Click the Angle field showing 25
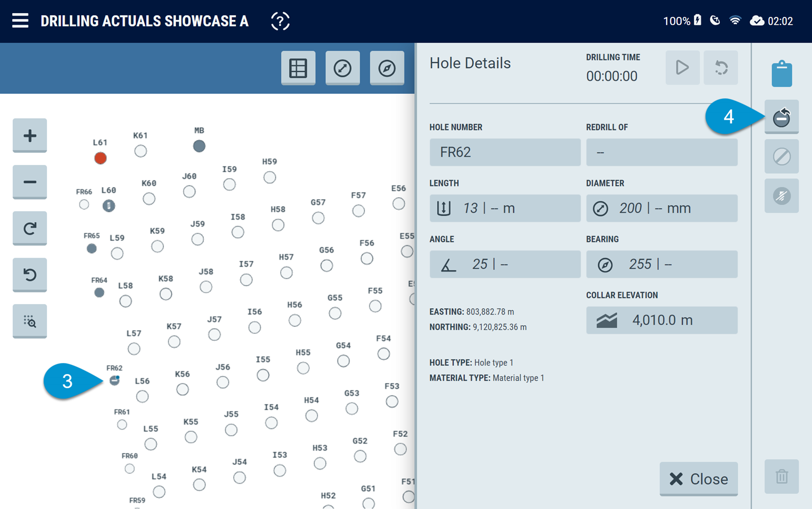 (505, 264)
